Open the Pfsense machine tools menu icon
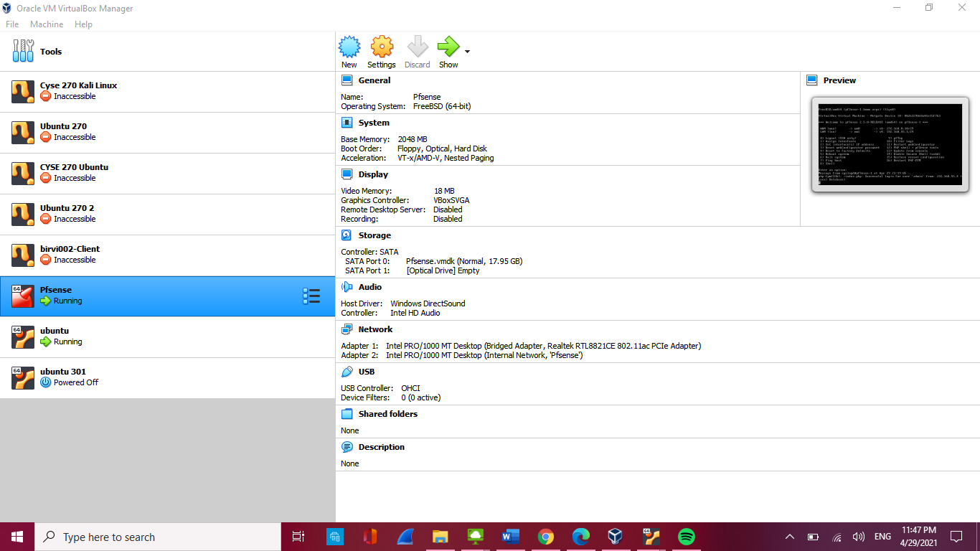This screenshot has width=980, height=551. tap(311, 296)
